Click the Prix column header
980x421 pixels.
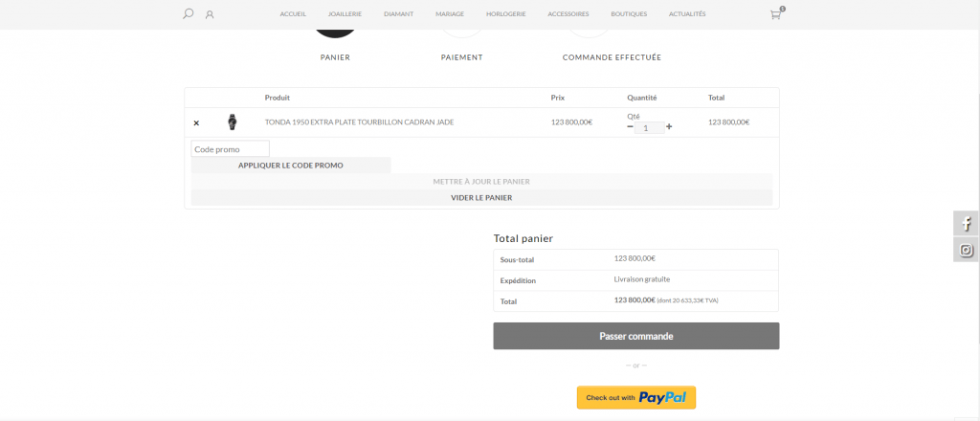coord(558,98)
